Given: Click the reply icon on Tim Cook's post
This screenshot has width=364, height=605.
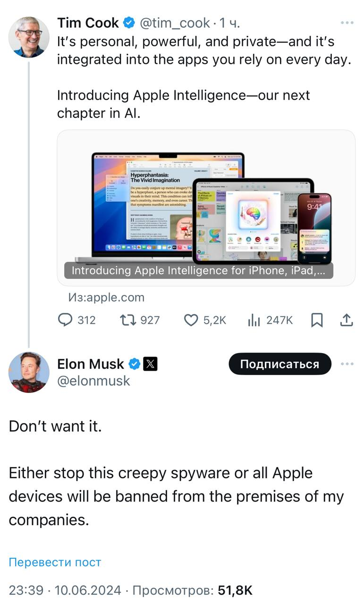Looking at the screenshot, I should (x=65, y=320).
